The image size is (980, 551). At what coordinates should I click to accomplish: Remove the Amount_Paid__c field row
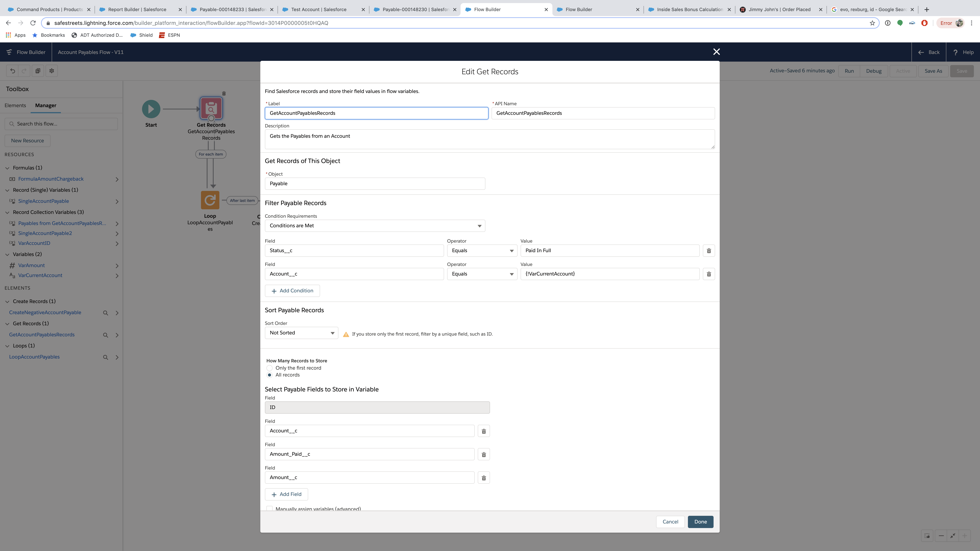(x=483, y=454)
